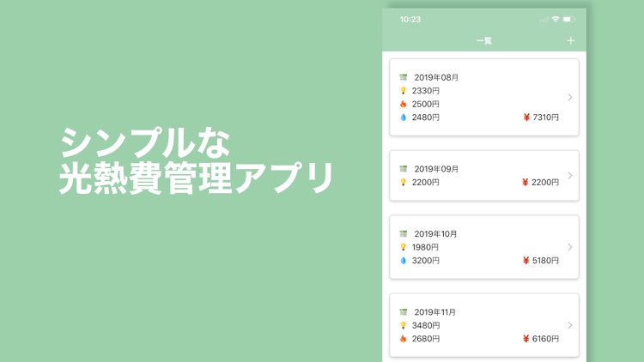Screen dimensions: 644x362
Task: Click the 2330円 electricity amount
Action: click(x=426, y=91)
